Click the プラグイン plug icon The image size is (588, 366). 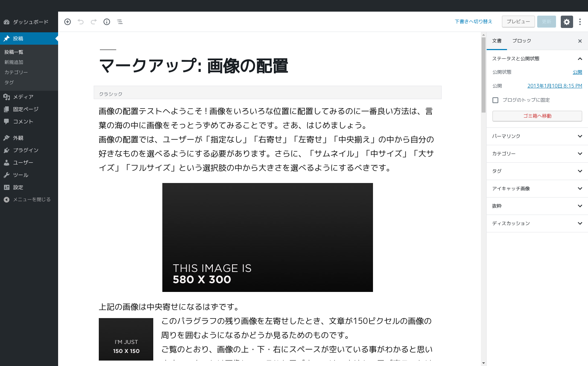coord(7,150)
